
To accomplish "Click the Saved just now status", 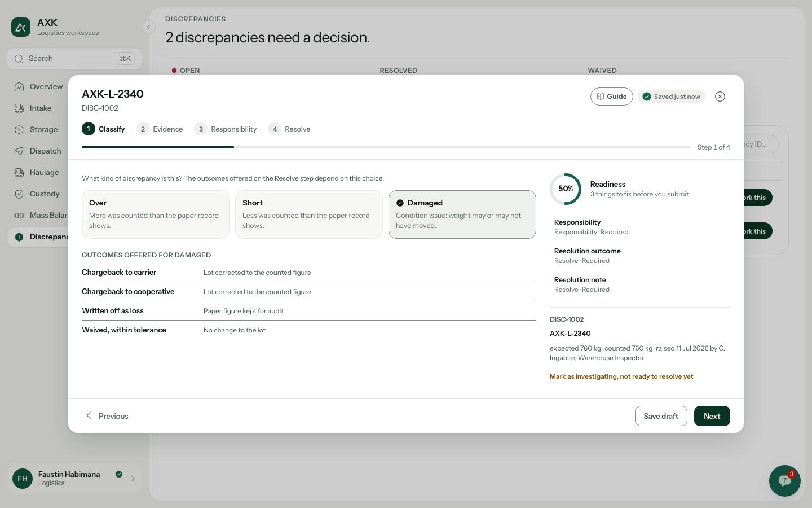I will click(672, 97).
